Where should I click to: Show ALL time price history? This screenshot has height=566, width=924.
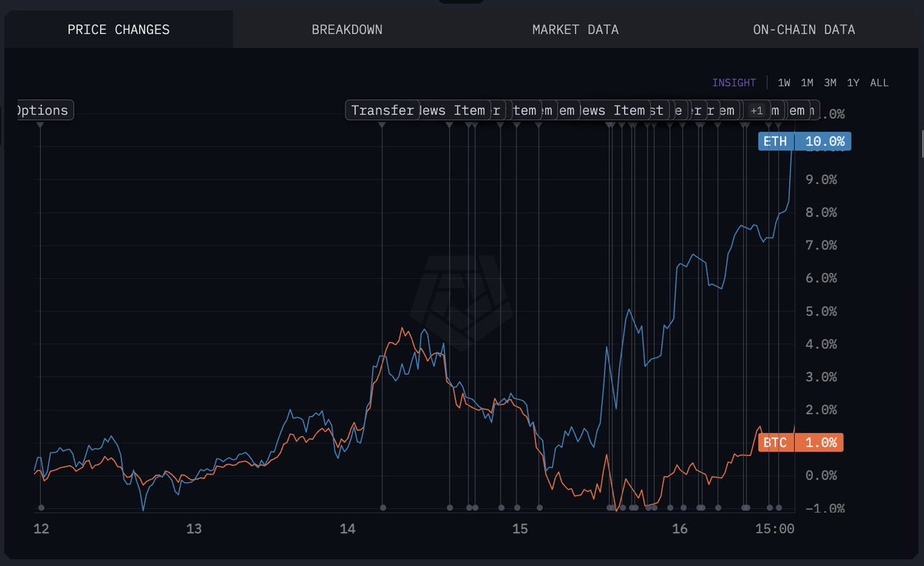tap(879, 82)
